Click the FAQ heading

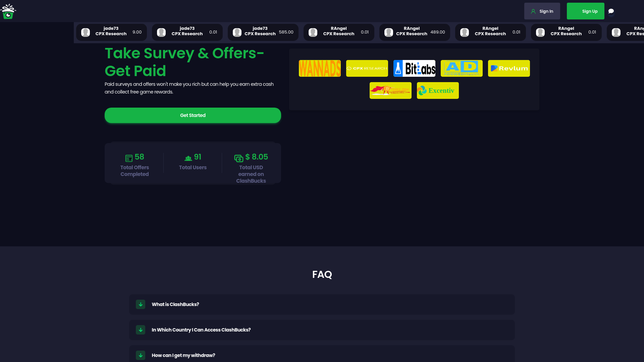pyautogui.click(x=322, y=275)
